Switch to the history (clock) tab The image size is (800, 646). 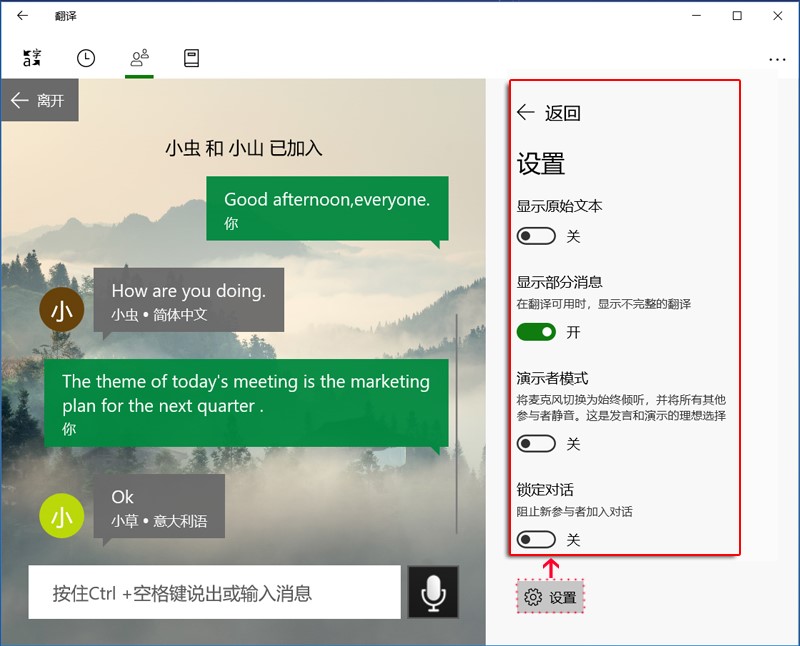pos(85,57)
